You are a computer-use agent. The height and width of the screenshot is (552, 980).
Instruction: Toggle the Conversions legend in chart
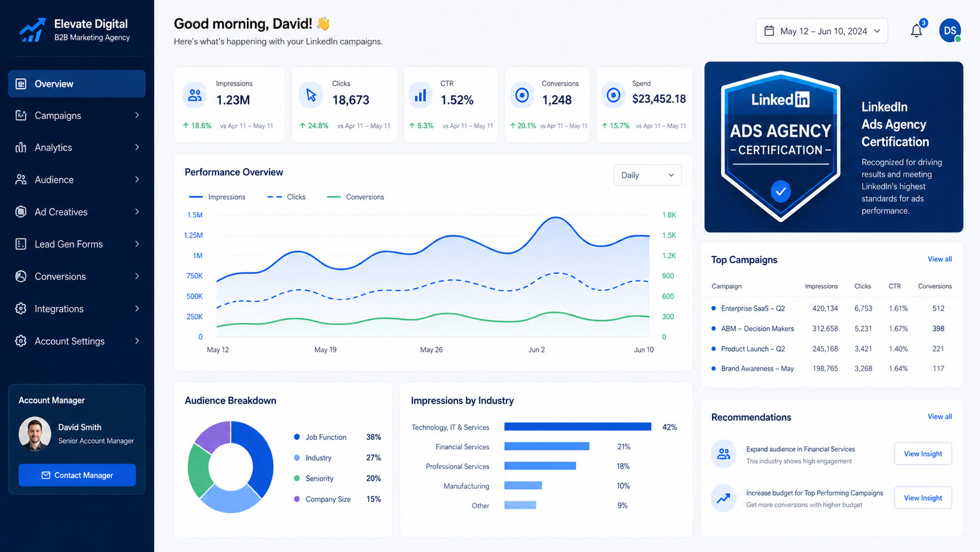pos(355,197)
